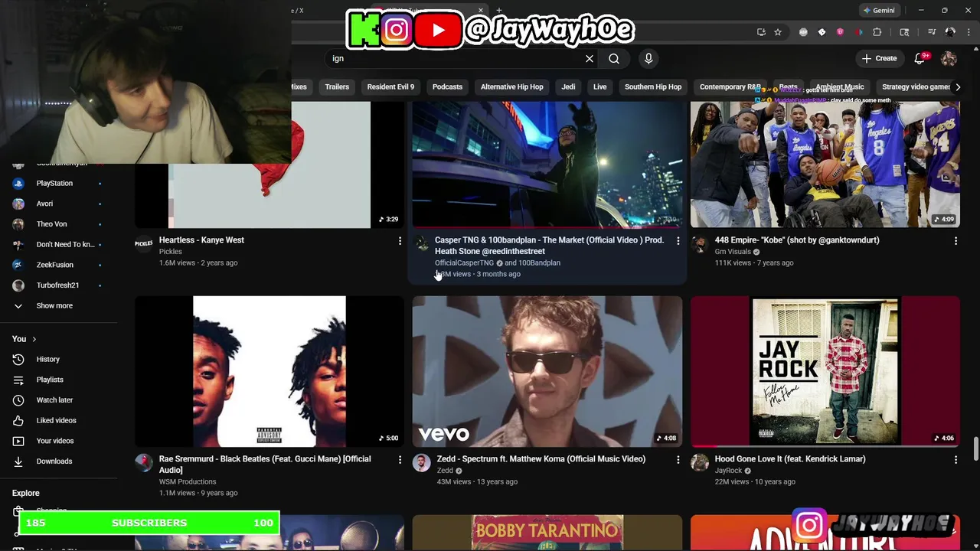Open the notifications bell
The width and height of the screenshot is (980, 551).
point(920,58)
